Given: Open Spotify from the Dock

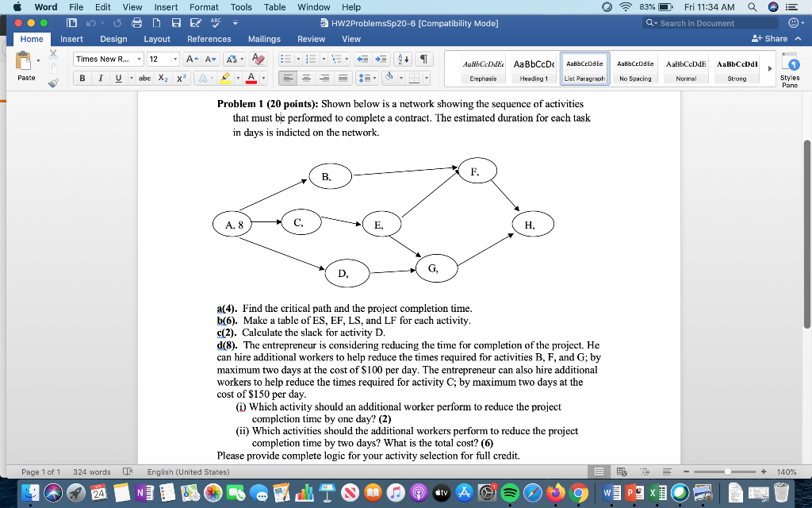Looking at the screenshot, I should point(510,492).
